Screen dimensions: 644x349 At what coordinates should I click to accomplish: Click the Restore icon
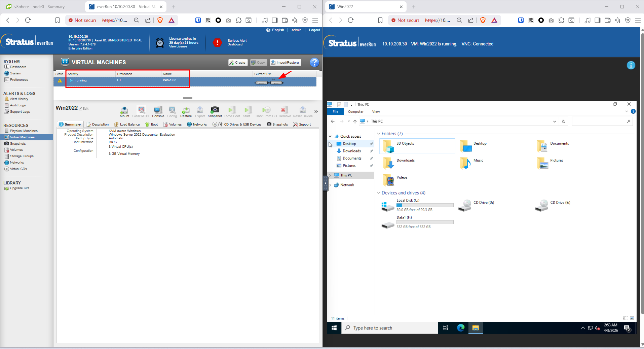click(186, 110)
